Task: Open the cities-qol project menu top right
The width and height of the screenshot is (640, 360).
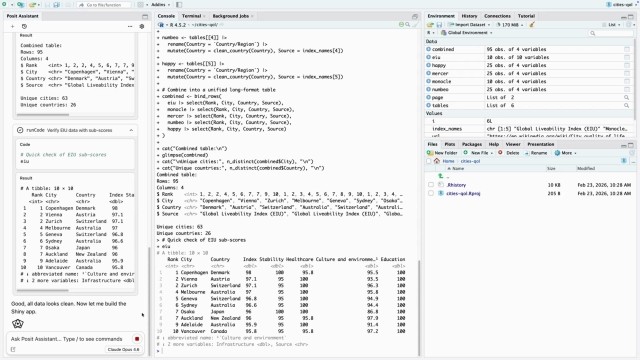Action: 621,4
